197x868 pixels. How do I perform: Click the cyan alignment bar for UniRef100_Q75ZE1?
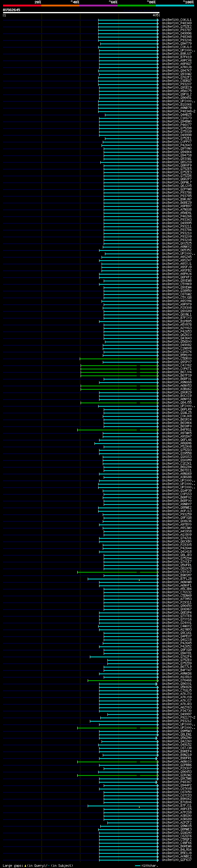click(132, 139)
